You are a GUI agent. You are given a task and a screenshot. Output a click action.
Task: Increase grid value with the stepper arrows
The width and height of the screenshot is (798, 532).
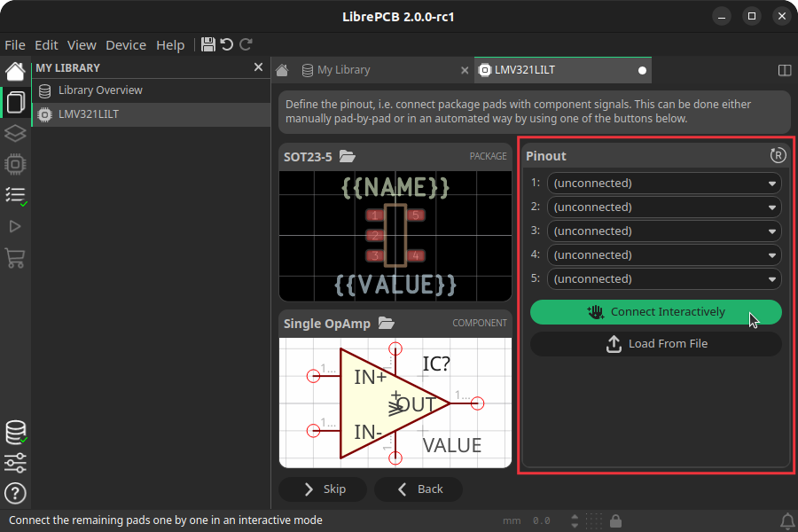(x=575, y=517)
